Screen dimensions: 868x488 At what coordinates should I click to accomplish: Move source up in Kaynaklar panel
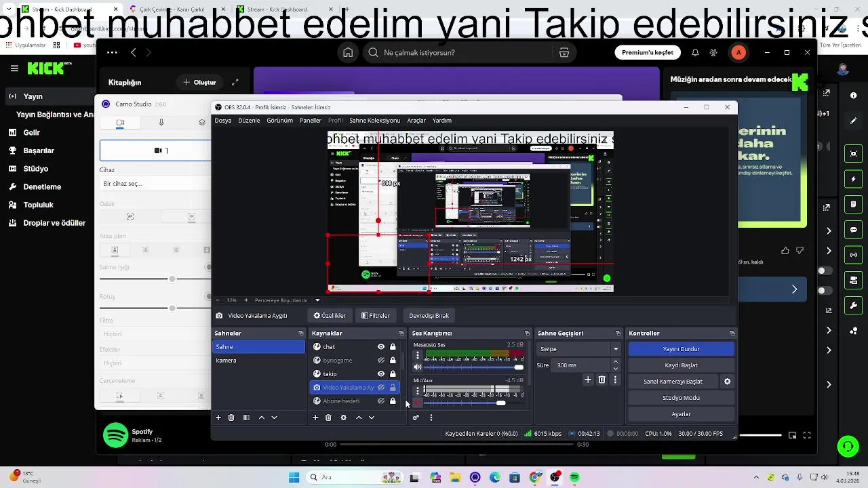point(359,418)
